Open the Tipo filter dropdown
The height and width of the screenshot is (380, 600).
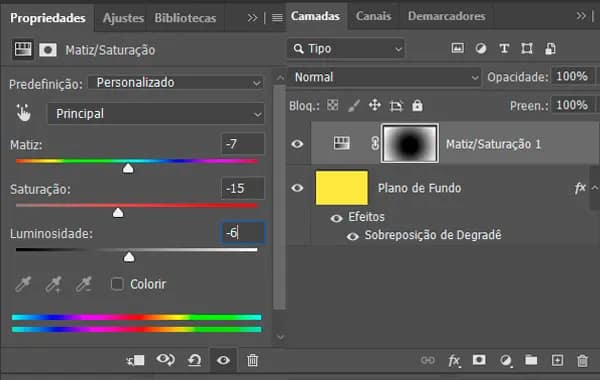coord(346,49)
